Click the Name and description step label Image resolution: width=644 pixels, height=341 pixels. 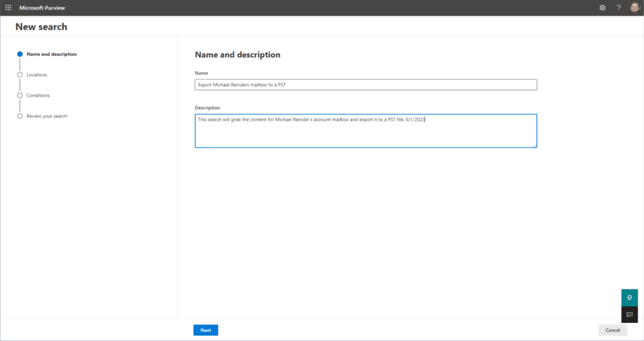point(52,54)
